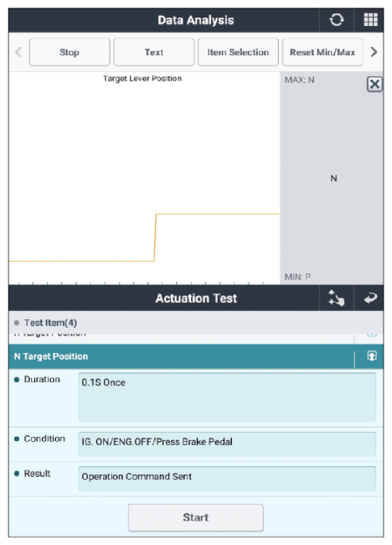Open Item Selection
392x545 pixels.
click(238, 52)
